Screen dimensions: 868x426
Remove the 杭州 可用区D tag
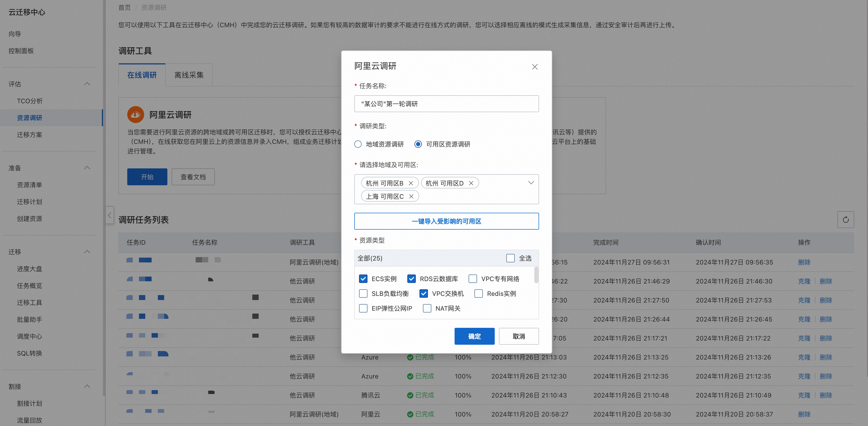(471, 183)
